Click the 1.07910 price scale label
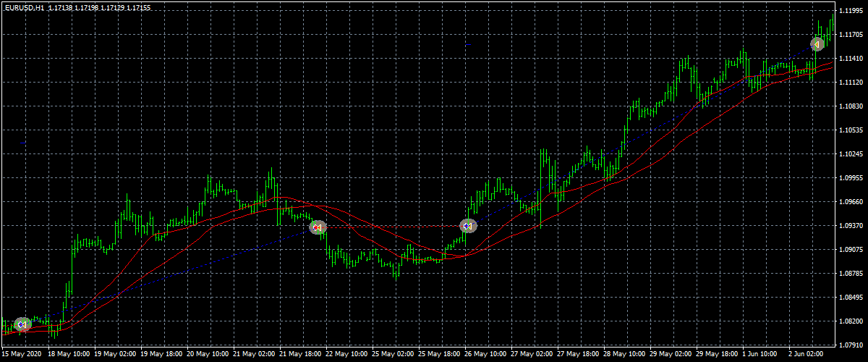The image size is (868, 362). 851,345
